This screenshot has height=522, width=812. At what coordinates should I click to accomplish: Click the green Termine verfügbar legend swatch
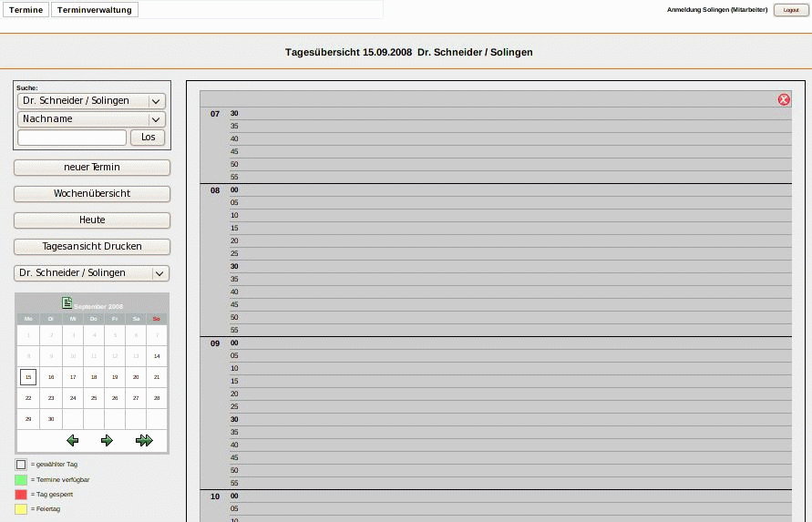[21, 479]
